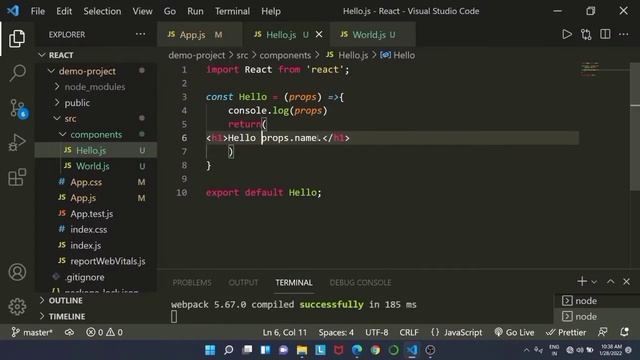Screen dimensions: 640x360
Task: Open Explorer Views and More Actions ellipsis
Action: (140, 34)
